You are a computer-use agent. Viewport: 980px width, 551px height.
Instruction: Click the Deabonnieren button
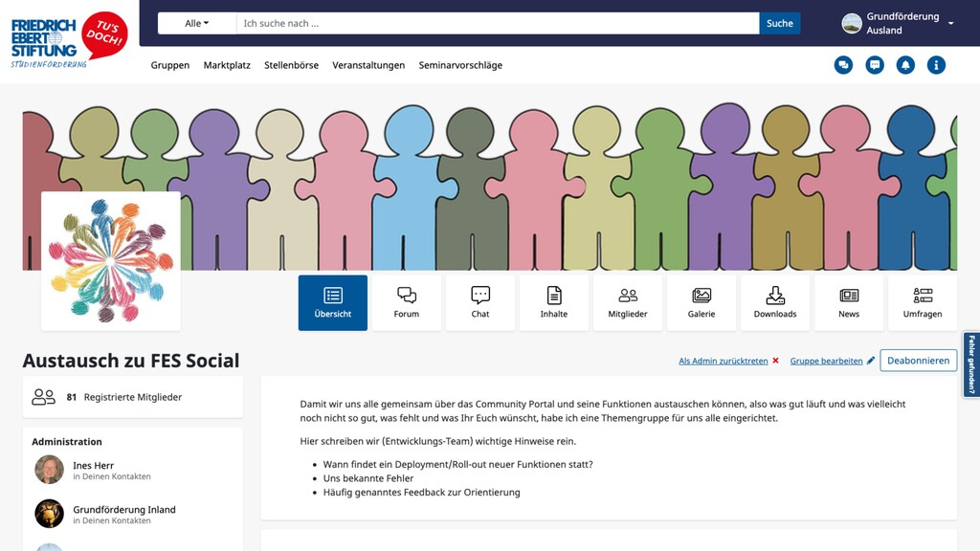918,361
